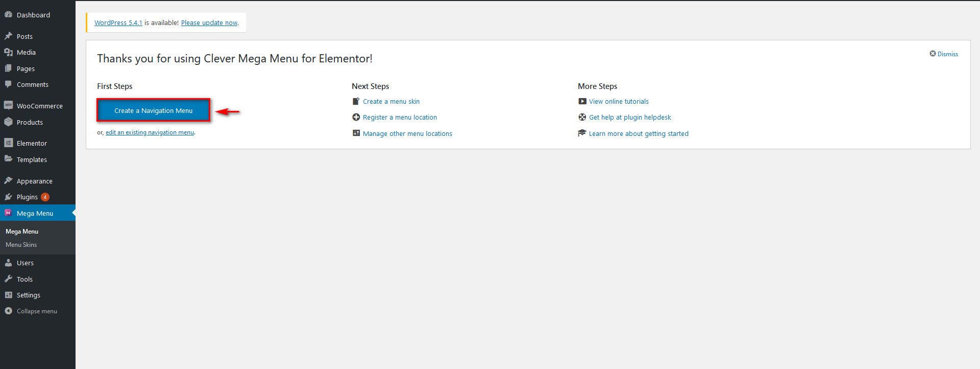980x369 pixels.
Task: Click the Dismiss circle-x icon
Action: pyautogui.click(x=933, y=54)
